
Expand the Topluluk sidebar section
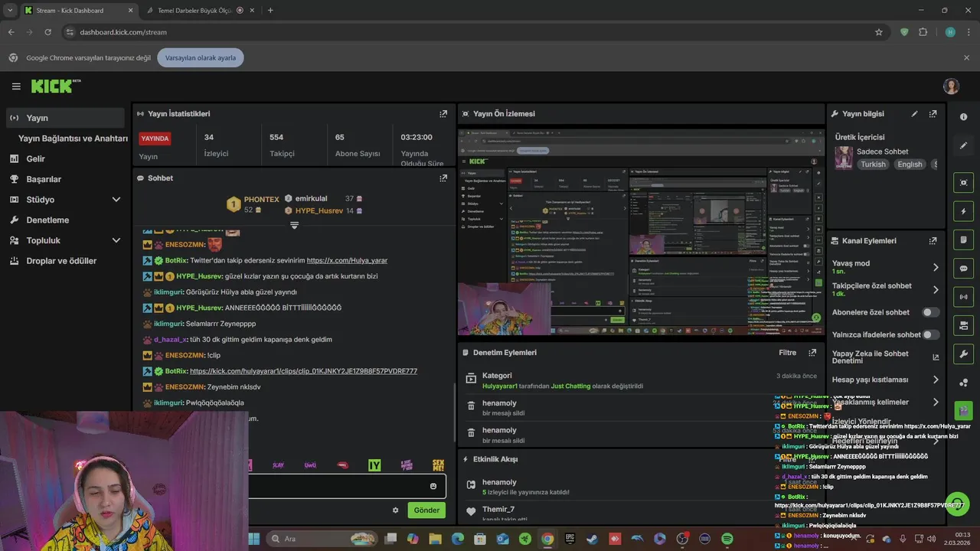[116, 240]
